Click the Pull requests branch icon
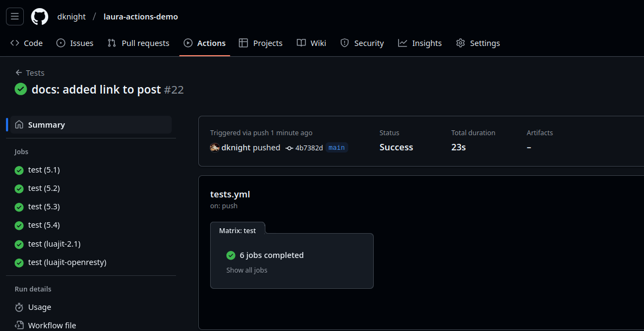This screenshot has height=331, width=644. point(112,43)
